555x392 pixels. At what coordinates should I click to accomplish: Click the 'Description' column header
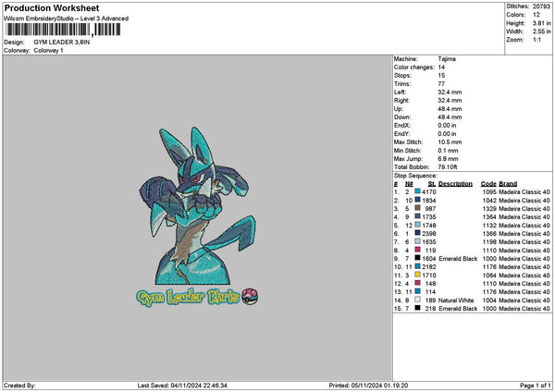(455, 184)
